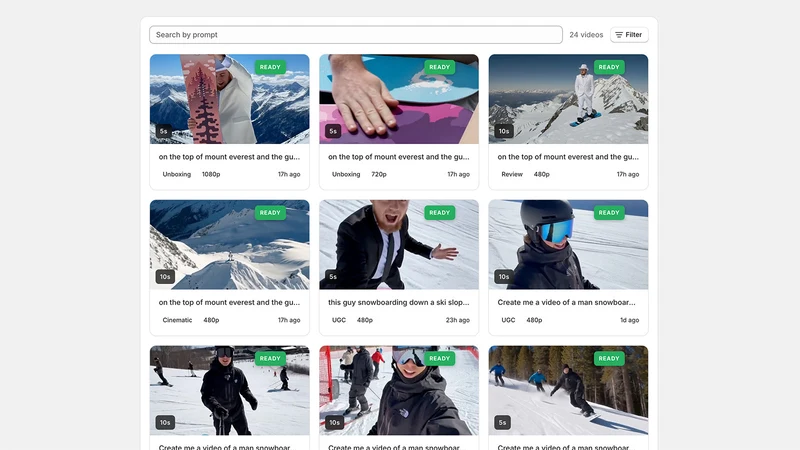Open the snowboard unboxing 1080p thumbnail
The width and height of the screenshot is (800, 450).
[x=230, y=99]
